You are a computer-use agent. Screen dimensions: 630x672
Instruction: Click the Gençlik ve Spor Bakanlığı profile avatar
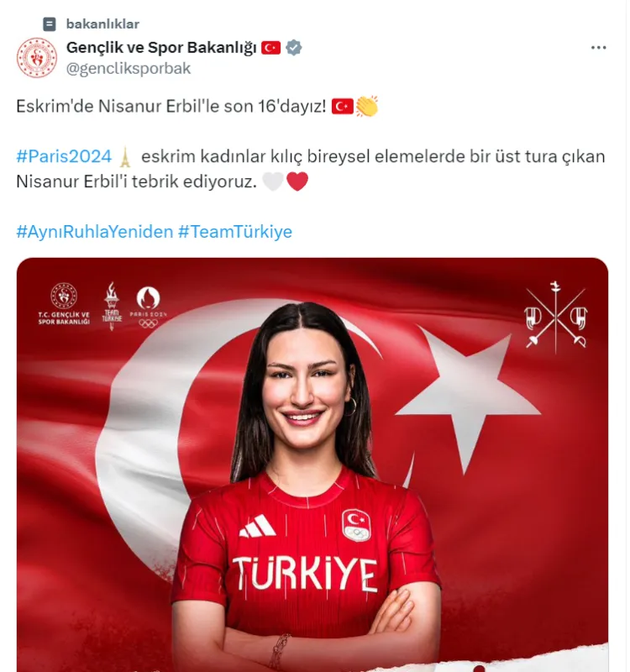click(37, 57)
